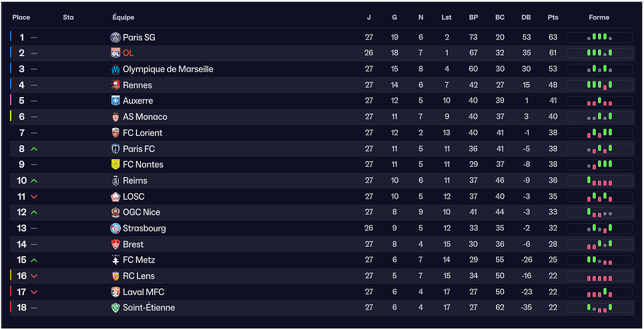The width and height of the screenshot is (644, 329).
Task: Click the Strasbourg club logo
Action: click(116, 228)
